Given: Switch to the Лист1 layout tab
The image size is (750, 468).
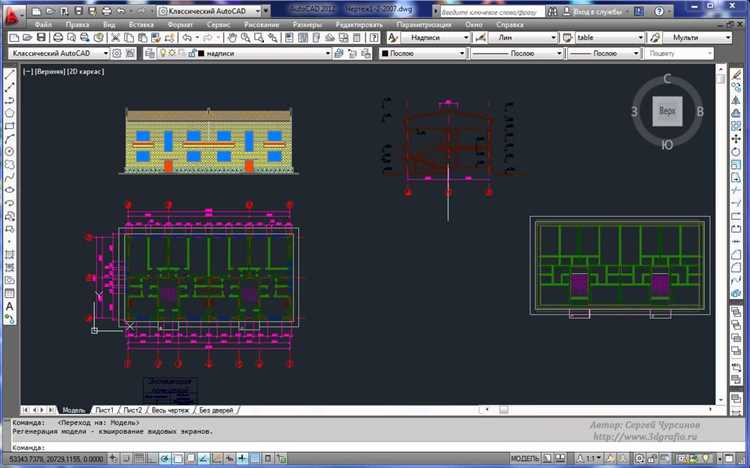Looking at the screenshot, I should pos(104,411).
